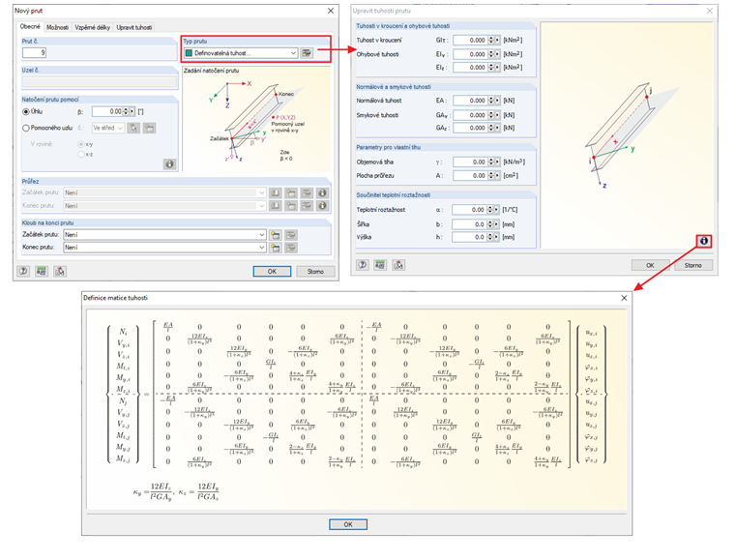Image resolution: width=735 pixels, height=560 pixels.
Task: Click the EIz bending stiffness field
Action: 471,68
